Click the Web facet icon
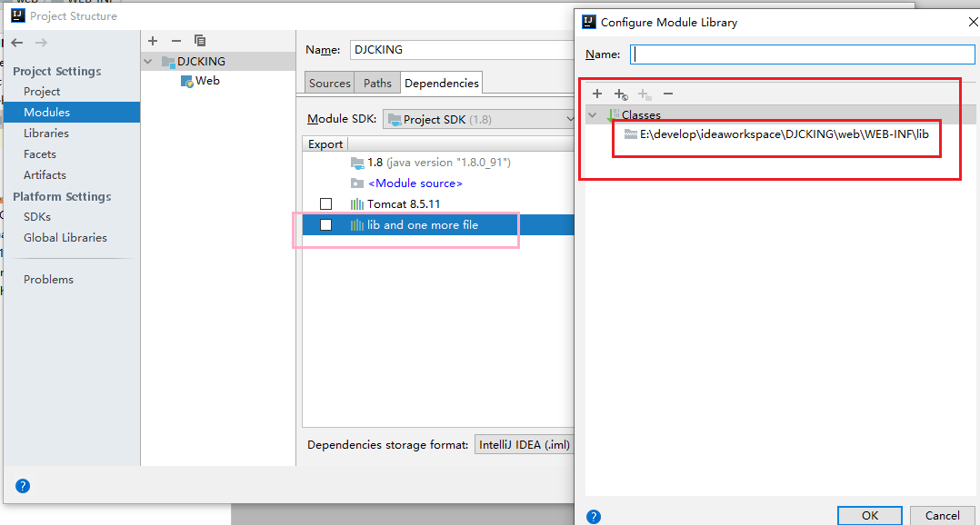This screenshot has width=980, height=525. pyautogui.click(x=187, y=81)
